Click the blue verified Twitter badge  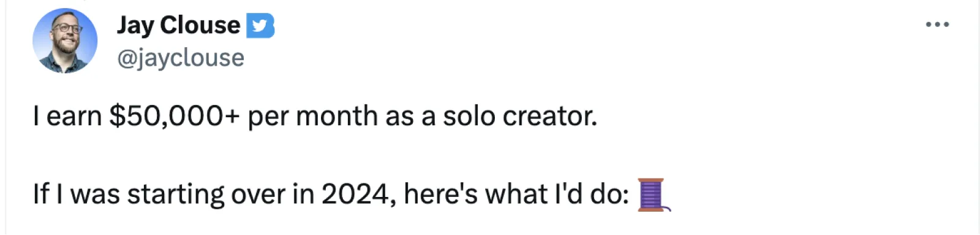pyautogui.click(x=260, y=26)
